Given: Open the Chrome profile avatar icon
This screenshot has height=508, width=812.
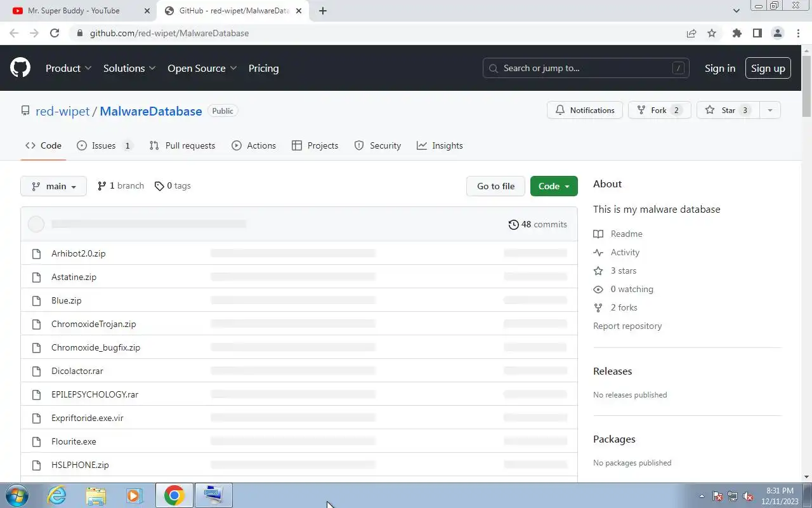Looking at the screenshot, I should point(778,33).
